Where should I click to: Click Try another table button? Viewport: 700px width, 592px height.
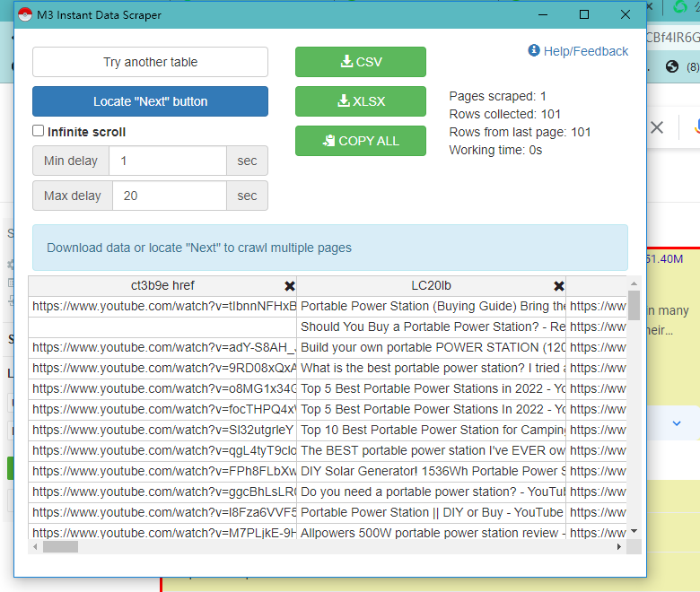[150, 62]
